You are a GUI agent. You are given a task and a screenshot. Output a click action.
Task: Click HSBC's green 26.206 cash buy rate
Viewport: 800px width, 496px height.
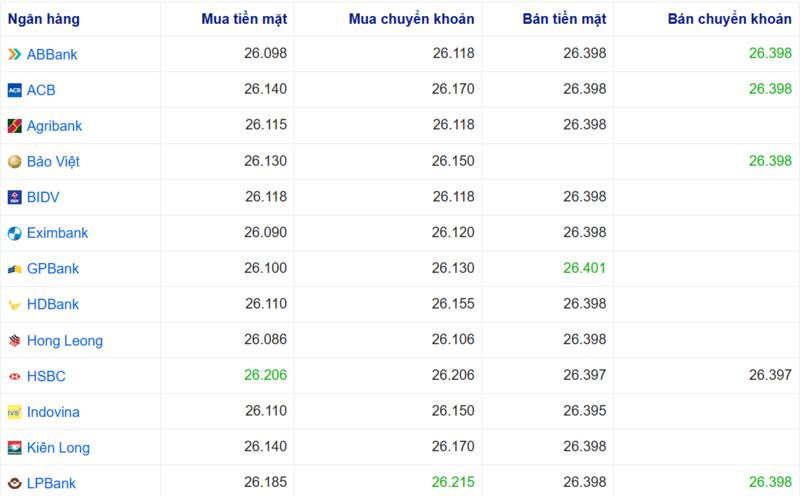(266, 376)
